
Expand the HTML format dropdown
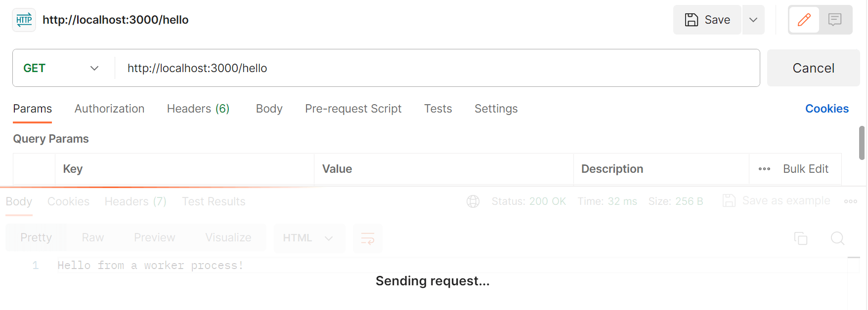click(308, 238)
